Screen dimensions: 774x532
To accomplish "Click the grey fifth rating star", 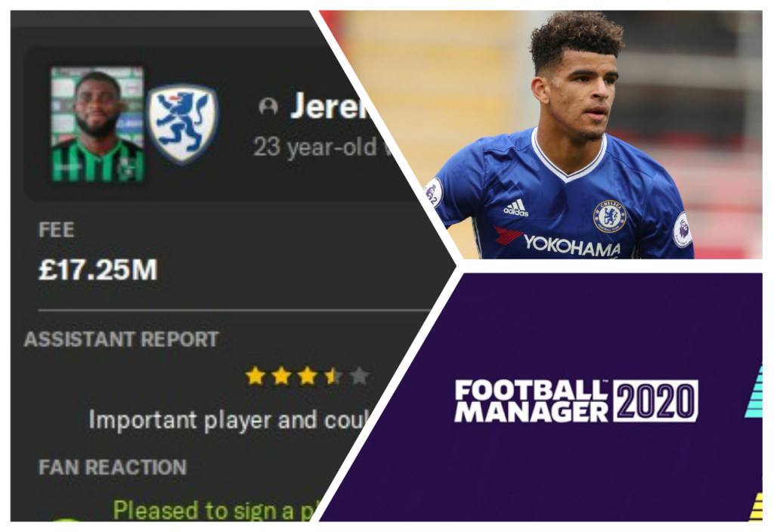I will (359, 376).
